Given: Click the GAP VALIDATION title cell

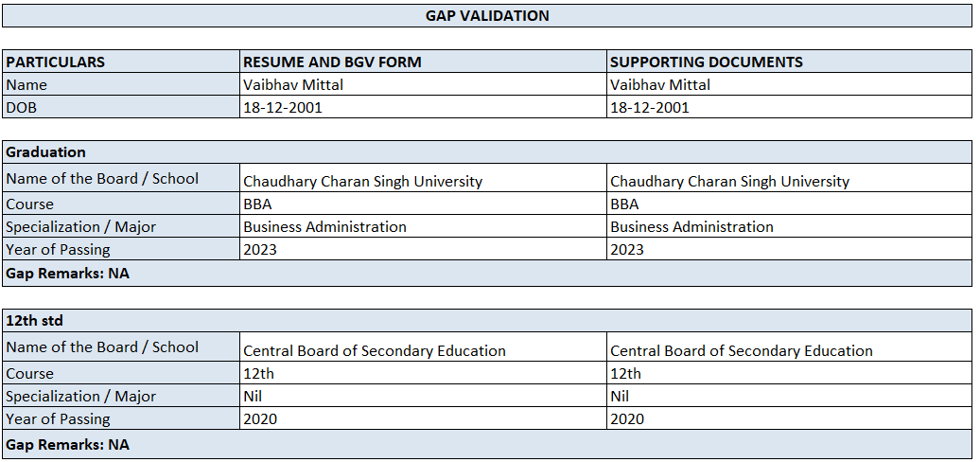Looking at the screenshot, I should (x=487, y=16).
